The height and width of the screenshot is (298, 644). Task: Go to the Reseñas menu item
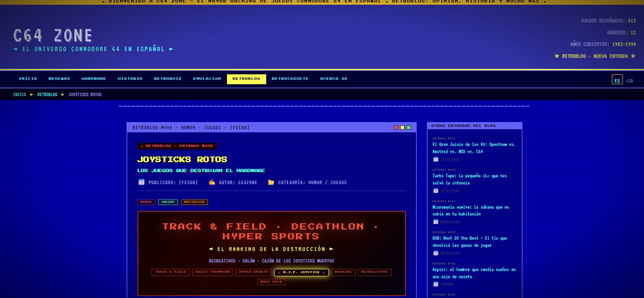[59, 79]
